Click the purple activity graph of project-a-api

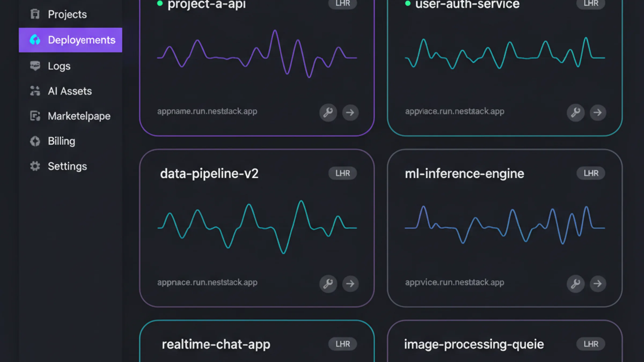pos(257,54)
